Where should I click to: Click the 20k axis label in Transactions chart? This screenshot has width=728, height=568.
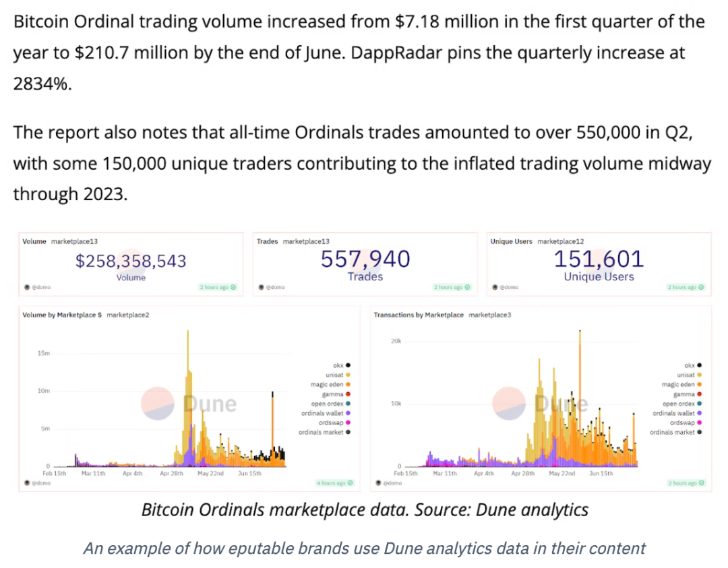[x=396, y=341]
